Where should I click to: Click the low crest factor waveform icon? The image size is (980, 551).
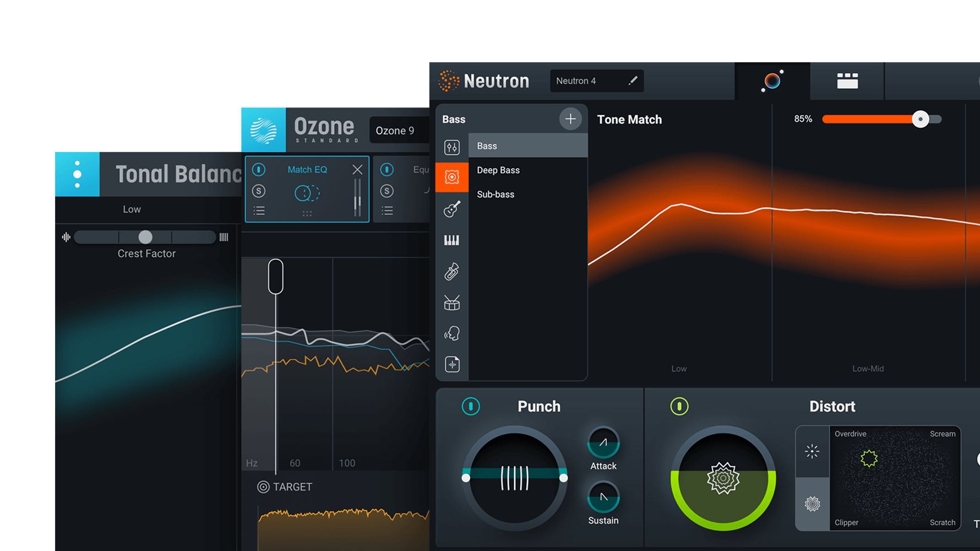click(x=66, y=237)
